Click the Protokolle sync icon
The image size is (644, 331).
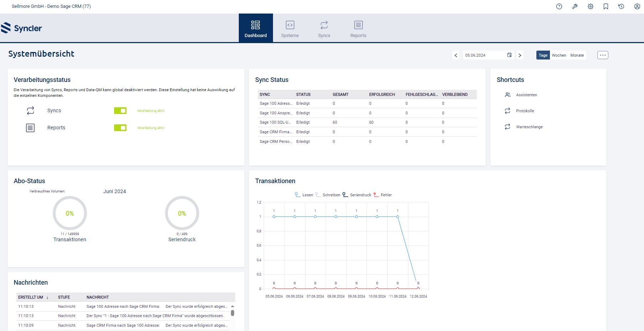(x=508, y=111)
